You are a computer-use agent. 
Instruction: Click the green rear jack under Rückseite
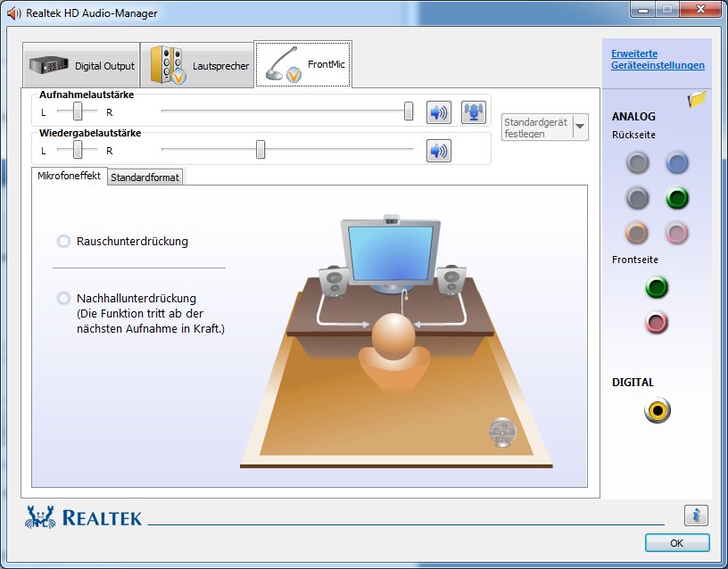pos(677,198)
